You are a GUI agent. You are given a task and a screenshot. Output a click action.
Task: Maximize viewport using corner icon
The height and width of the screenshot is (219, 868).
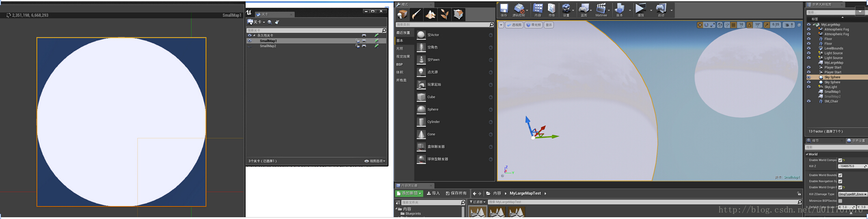(799, 25)
